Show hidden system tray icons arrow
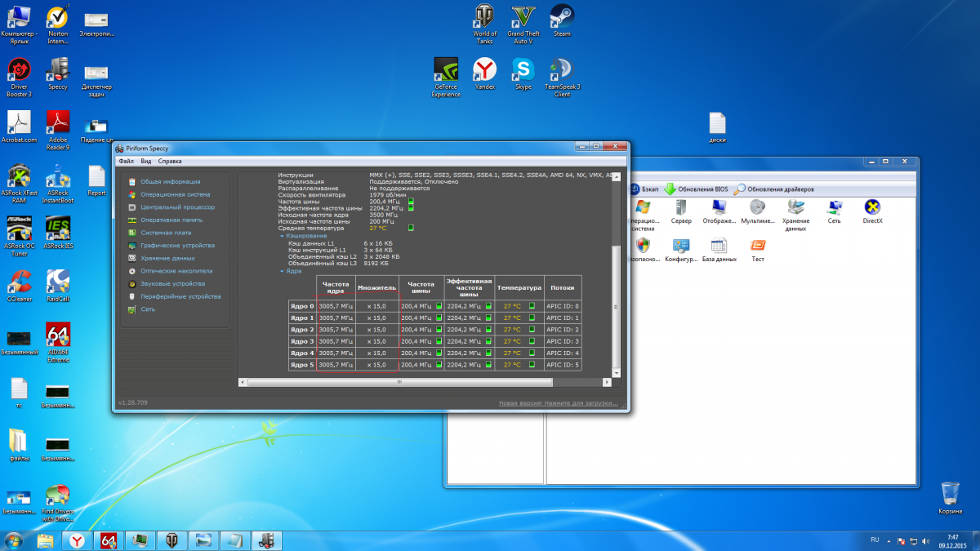The width and height of the screenshot is (980, 551). tap(890, 540)
